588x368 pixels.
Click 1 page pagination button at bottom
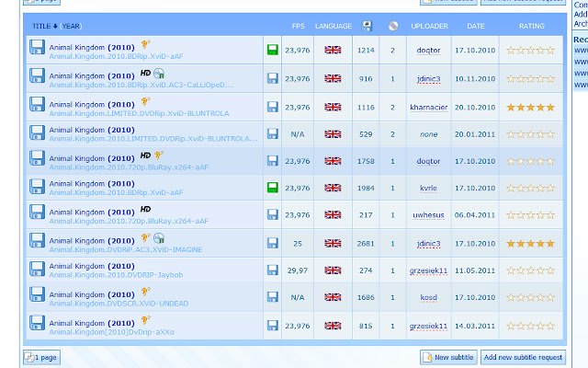point(41,357)
